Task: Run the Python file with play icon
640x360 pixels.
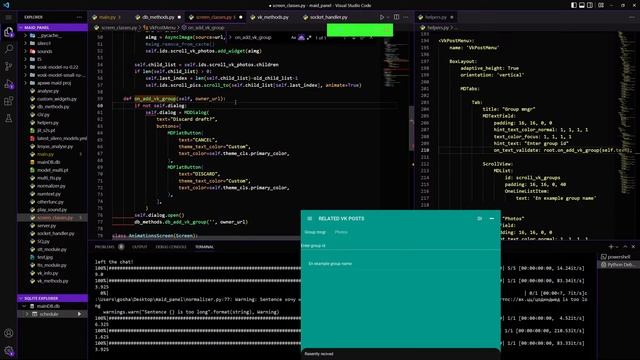Action: pyautogui.click(x=382, y=17)
